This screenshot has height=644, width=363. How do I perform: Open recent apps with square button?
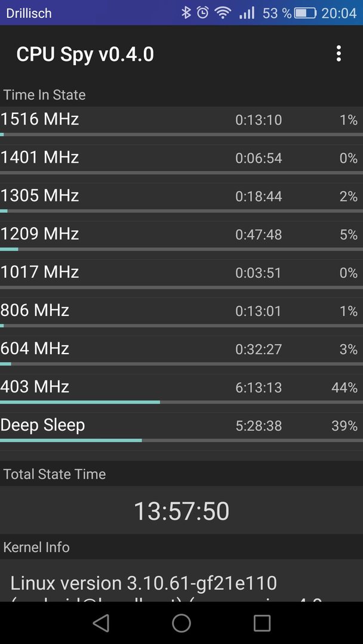[x=262, y=623]
